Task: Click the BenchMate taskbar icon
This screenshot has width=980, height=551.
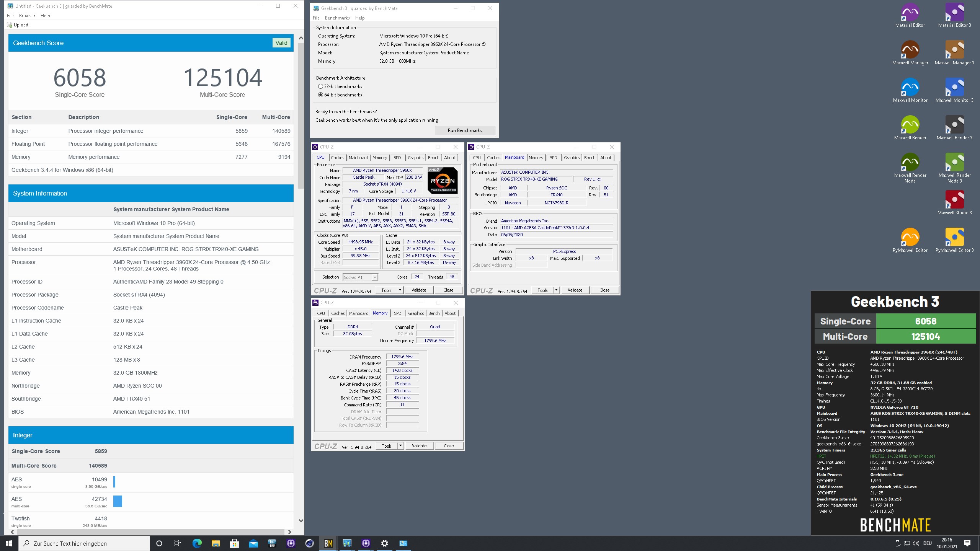Action: point(328,543)
